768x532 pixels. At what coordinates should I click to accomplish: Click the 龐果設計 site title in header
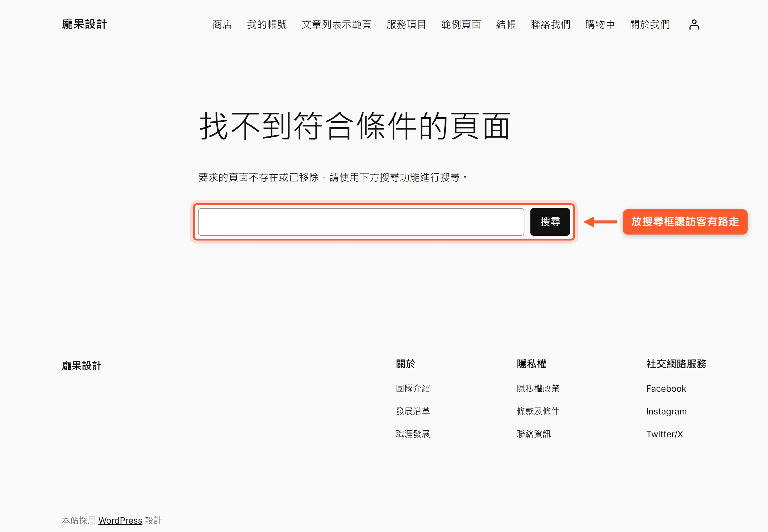tap(84, 24)
